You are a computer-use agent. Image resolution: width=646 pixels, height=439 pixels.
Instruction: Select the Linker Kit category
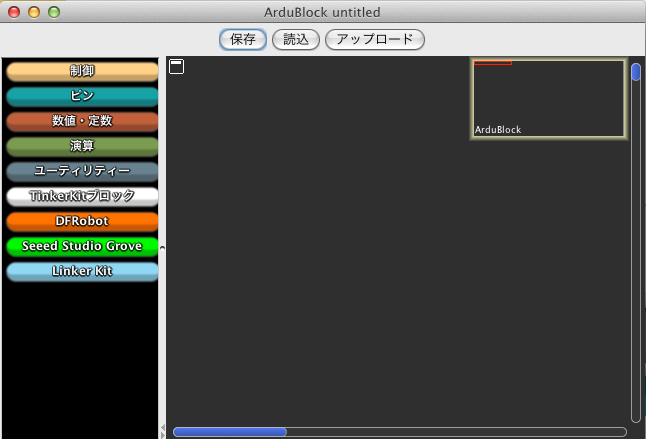[82, 271]
